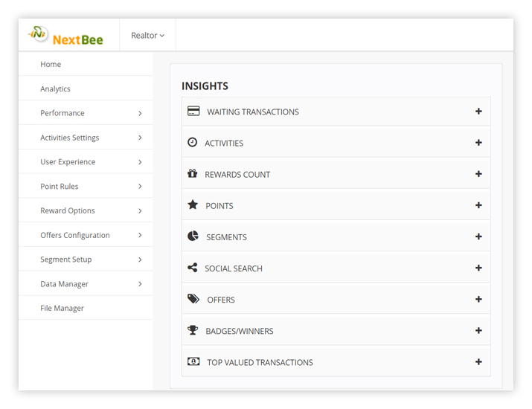Expand the Data Manager sidebar chevron
Screen dimensions: 532x409
tap(140, 284)
